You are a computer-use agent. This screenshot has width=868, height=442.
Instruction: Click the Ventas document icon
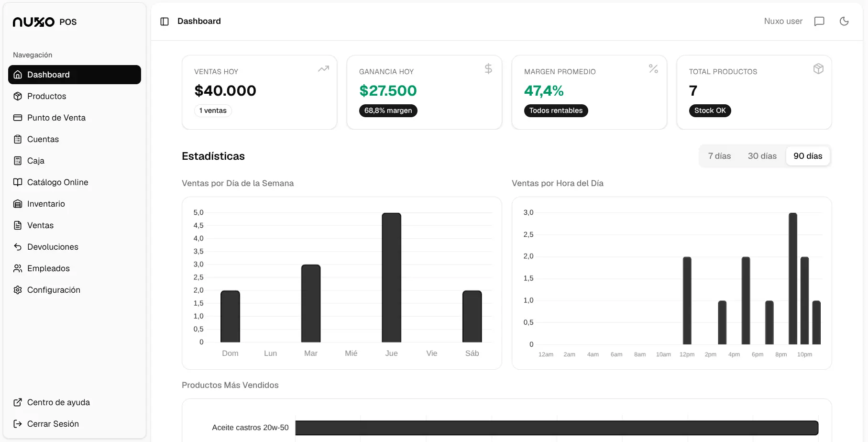18,225
